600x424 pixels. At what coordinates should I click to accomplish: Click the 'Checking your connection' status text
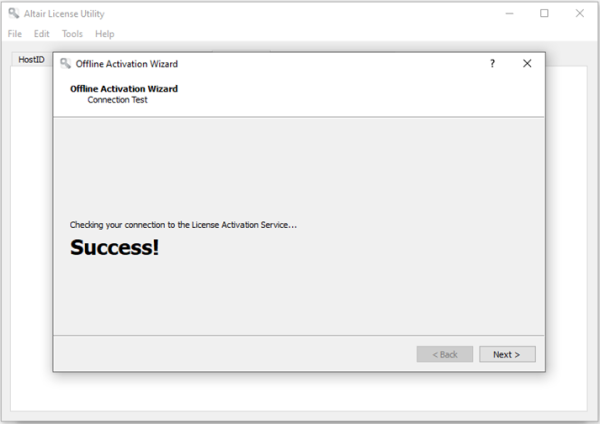click(183, 225)
